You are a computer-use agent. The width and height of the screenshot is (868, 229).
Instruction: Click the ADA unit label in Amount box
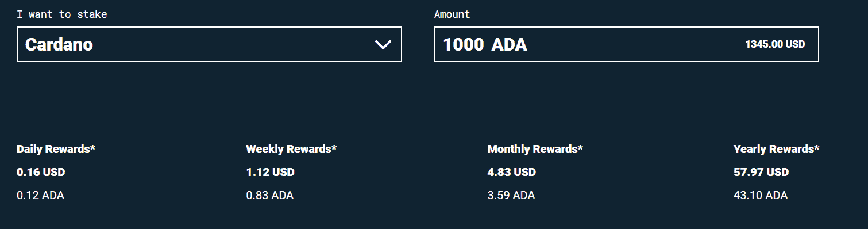point(509,45)
